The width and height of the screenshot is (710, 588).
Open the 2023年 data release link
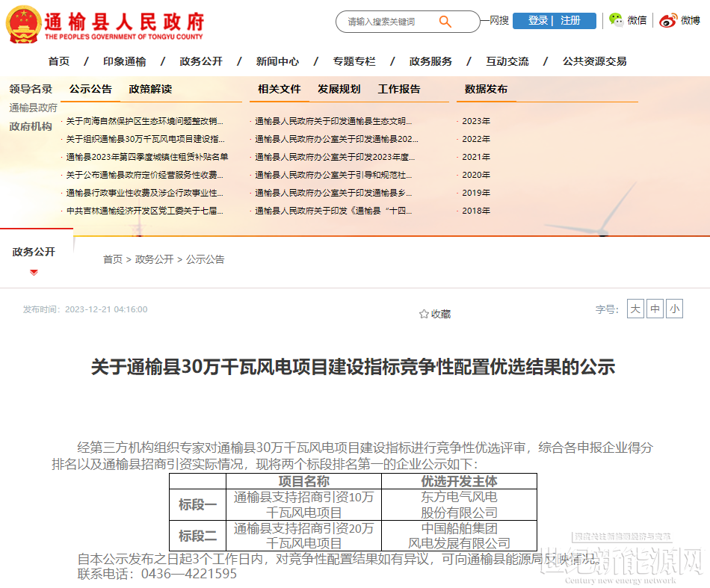pos(476,121)
